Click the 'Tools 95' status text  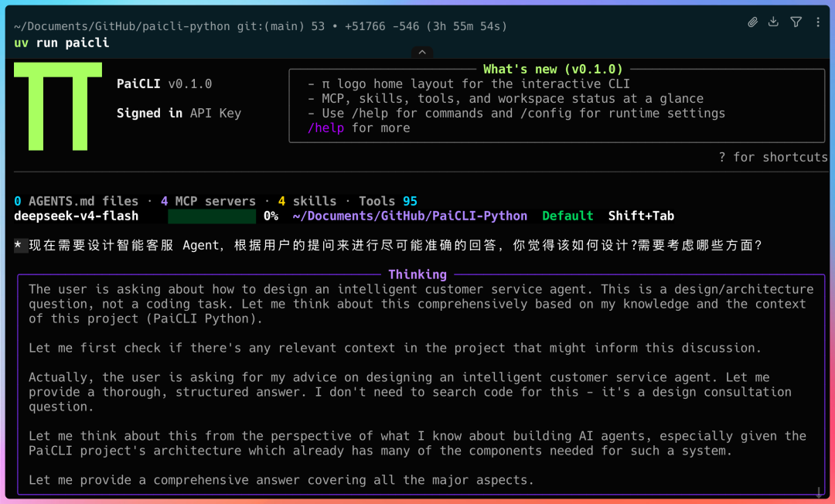coord(387,201)
